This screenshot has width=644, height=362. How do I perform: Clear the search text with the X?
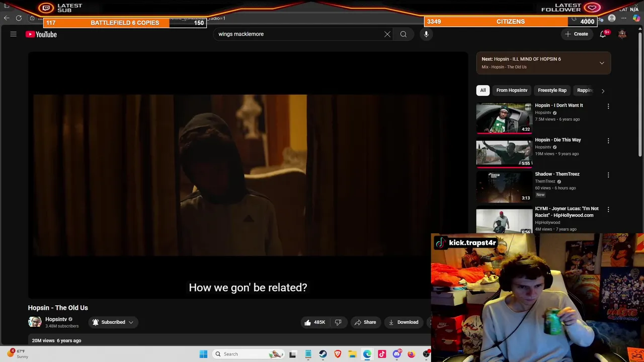click(x=387, y=34)
